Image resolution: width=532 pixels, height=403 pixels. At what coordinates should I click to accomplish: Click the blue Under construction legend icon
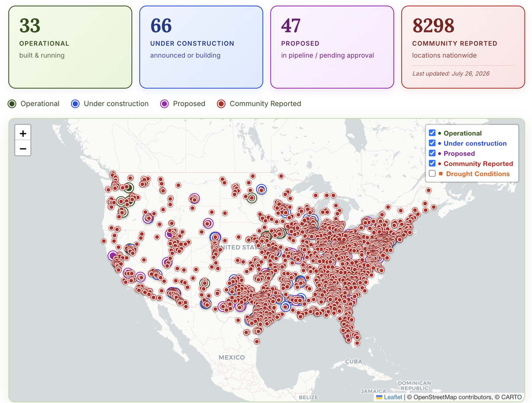75,104
